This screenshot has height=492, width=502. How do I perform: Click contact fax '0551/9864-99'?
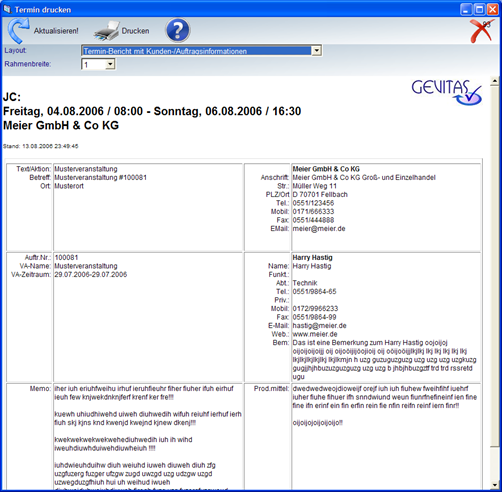tap(314, 317)
